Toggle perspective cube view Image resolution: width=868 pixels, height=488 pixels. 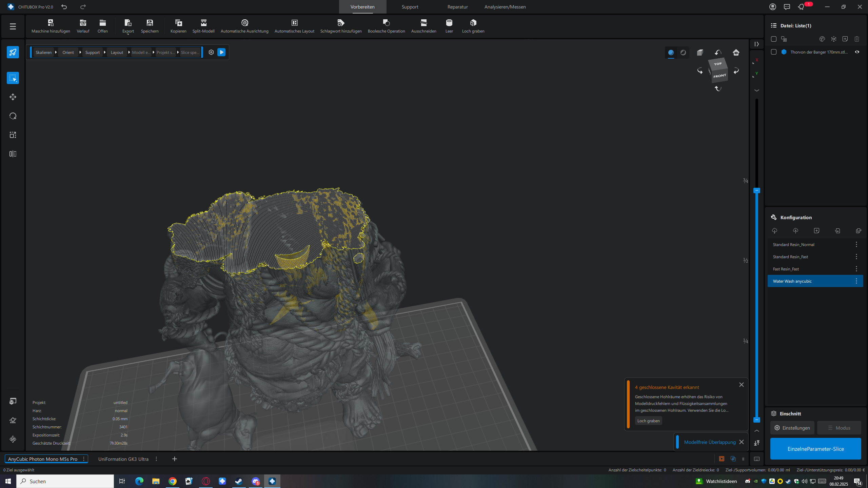(700, 52)
